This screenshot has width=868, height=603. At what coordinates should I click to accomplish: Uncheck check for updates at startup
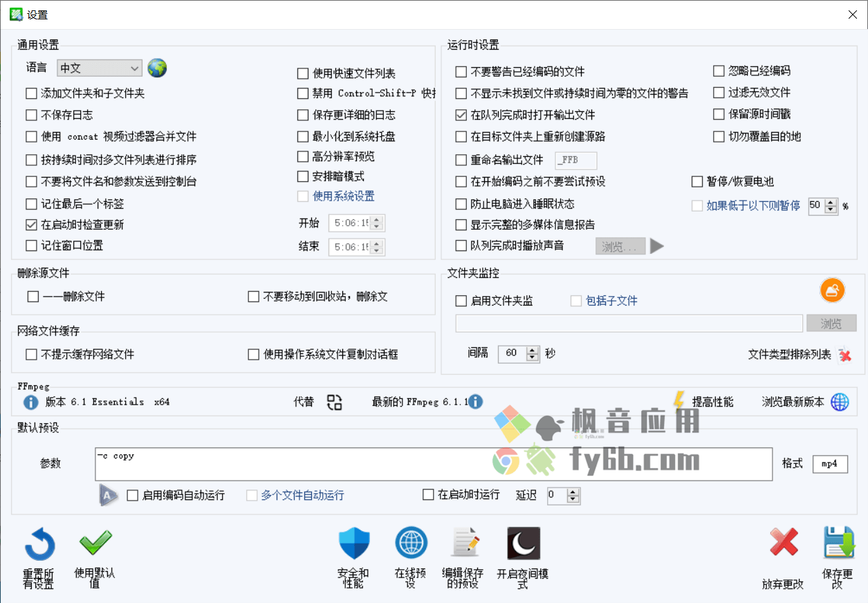tap(31, 225)
